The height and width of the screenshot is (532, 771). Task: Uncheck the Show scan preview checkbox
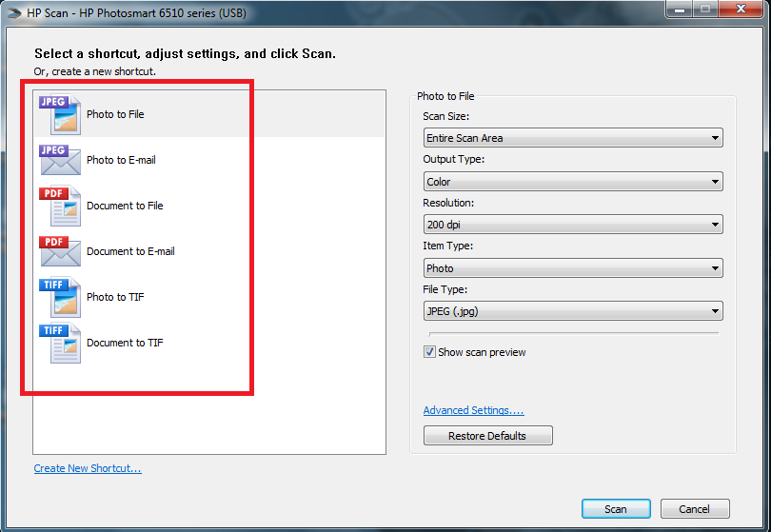click(429, 352)
